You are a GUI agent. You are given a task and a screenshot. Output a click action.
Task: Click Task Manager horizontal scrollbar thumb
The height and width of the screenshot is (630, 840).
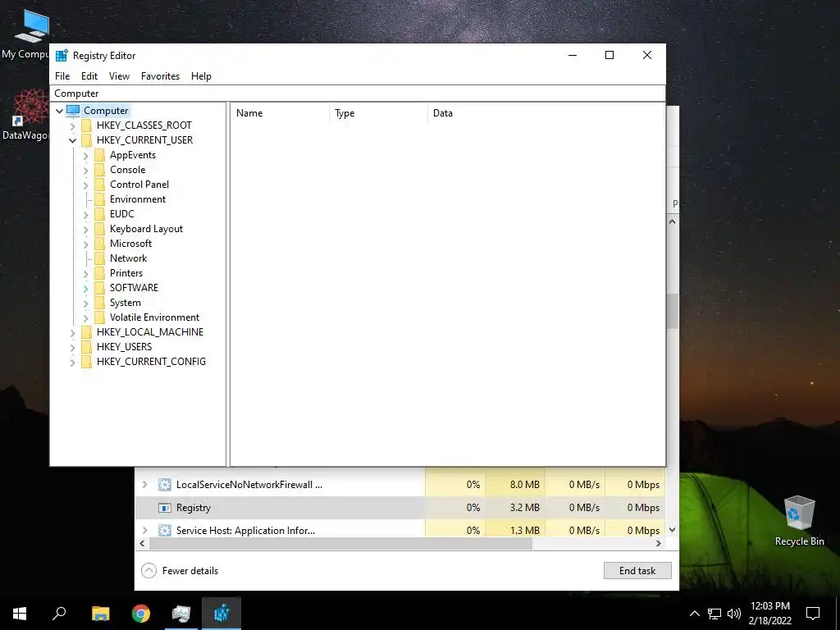(x=340, y=543)
